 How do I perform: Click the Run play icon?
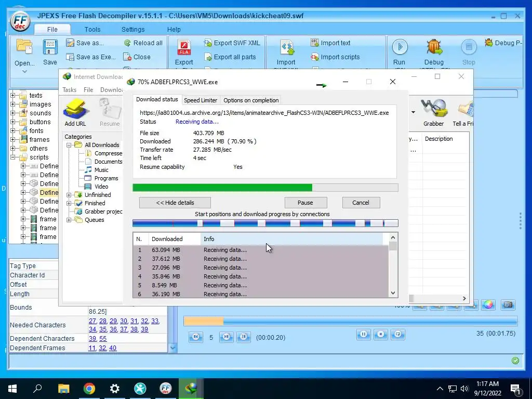(x=400, y=47)
